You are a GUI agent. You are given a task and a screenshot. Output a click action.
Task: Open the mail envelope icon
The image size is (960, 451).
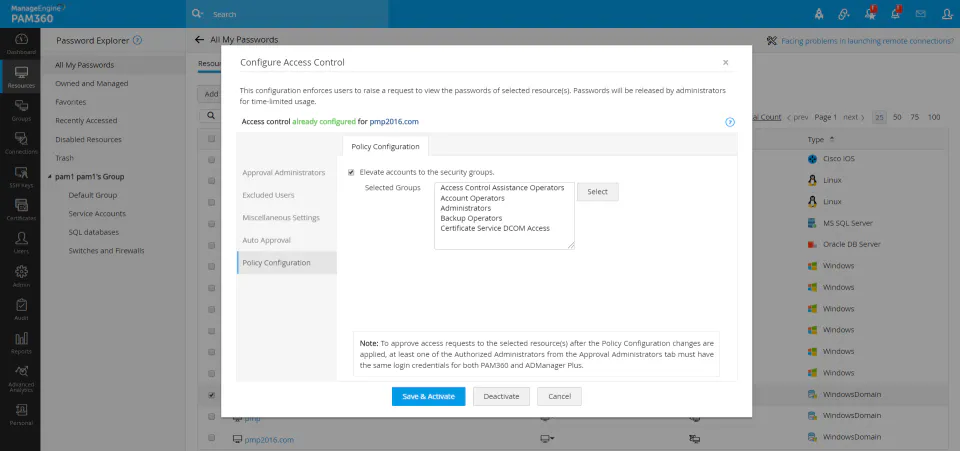[x=920, y=13]
